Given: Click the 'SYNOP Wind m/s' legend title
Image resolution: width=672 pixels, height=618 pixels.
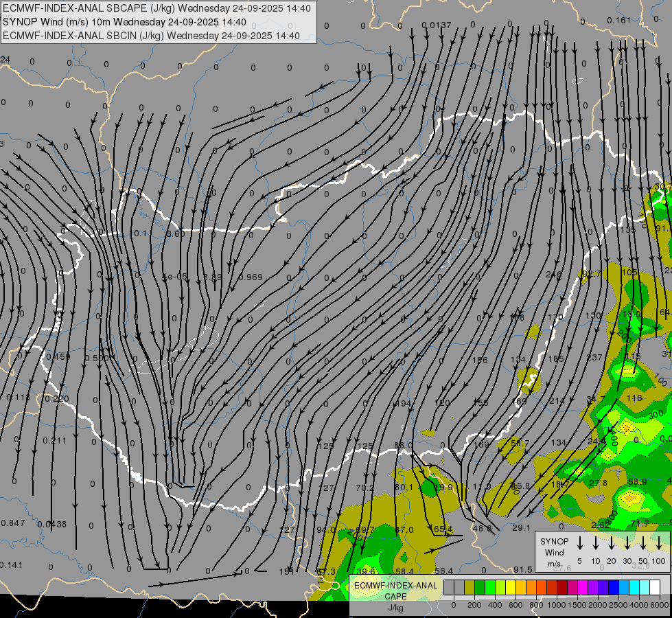Looking at the screenshot, I should click(554, 552).
